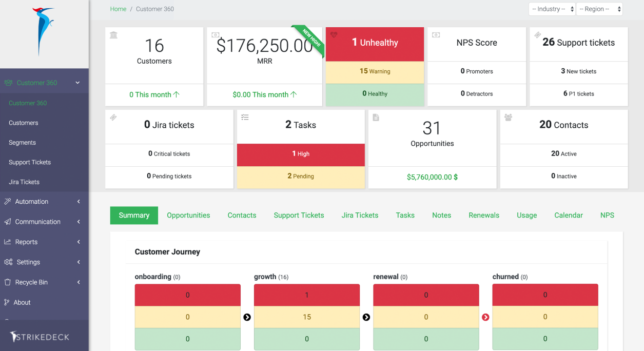The height and width of the screenshot is (351, 644).
Task: Click arrow between growth and renewal stages
Action: pyautogui.click(x=366, y=317)
